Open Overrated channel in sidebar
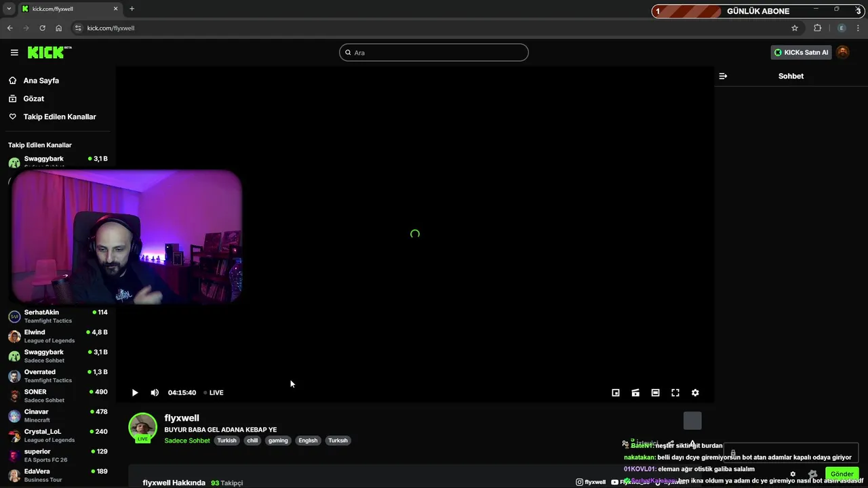Image resolution: width=868 pixels, height=488 pixels. tap(58, 376)
